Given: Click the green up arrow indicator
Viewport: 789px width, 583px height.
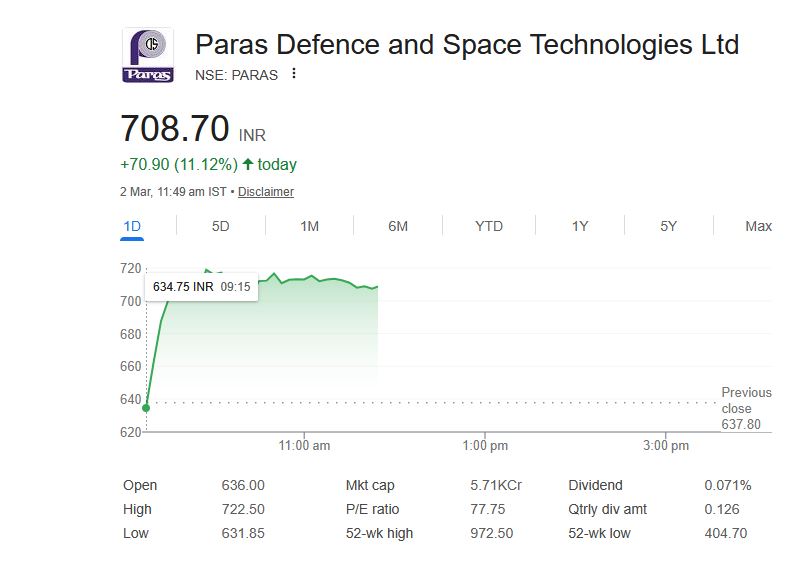Looking at the screenshot, I should coord(247,164).
